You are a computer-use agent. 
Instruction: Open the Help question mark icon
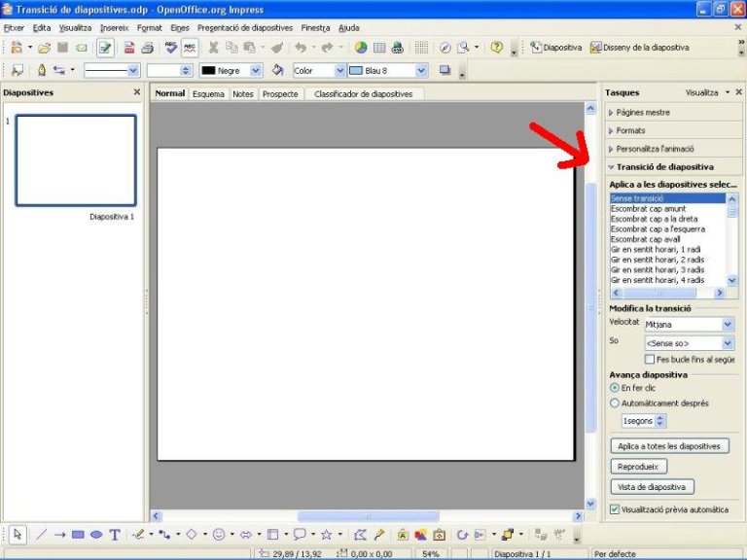click(496, 47)
